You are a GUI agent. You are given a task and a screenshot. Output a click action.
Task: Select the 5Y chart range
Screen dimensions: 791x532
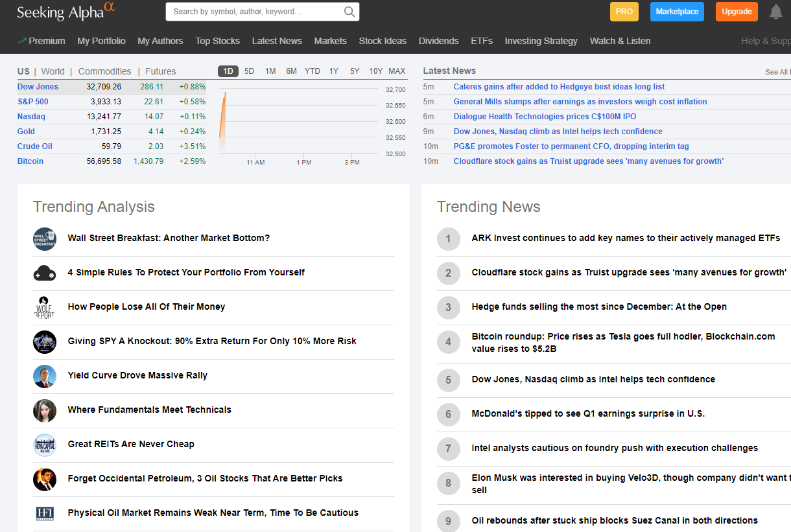[354, 71]
